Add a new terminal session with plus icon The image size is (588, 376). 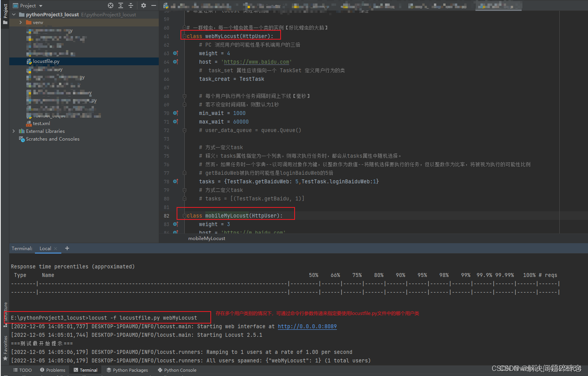click(x=67, y=248)
